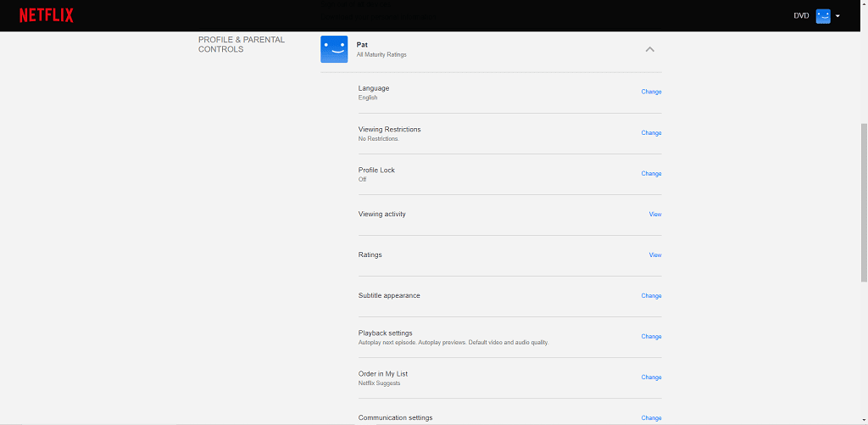Click the Playback settings row title
Image resolution: width=868 pixels, height=425 pixels.
[x=386, y=333]
